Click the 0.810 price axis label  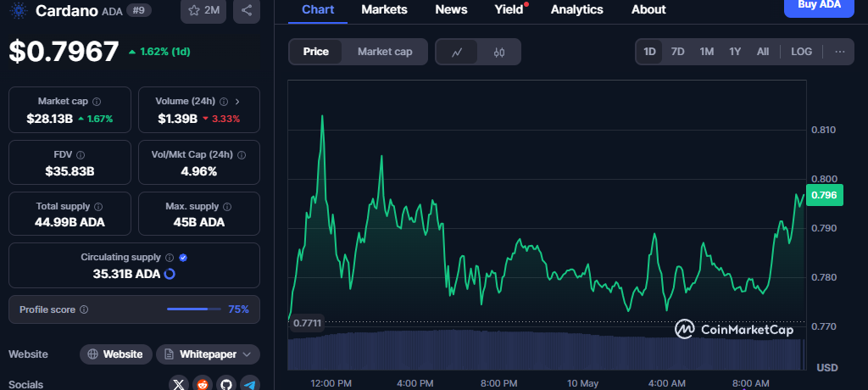tap(823, 130)
